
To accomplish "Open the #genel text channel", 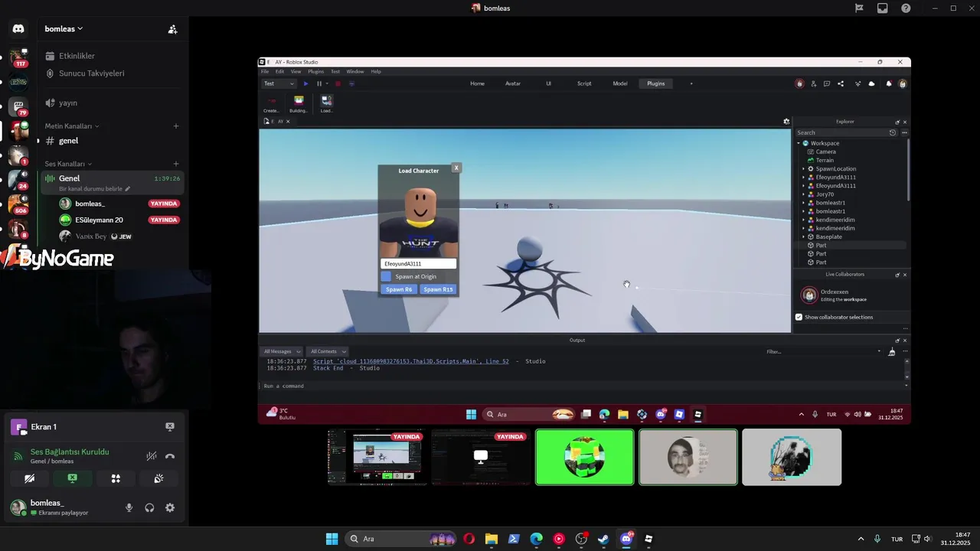I will coord(113,141).
